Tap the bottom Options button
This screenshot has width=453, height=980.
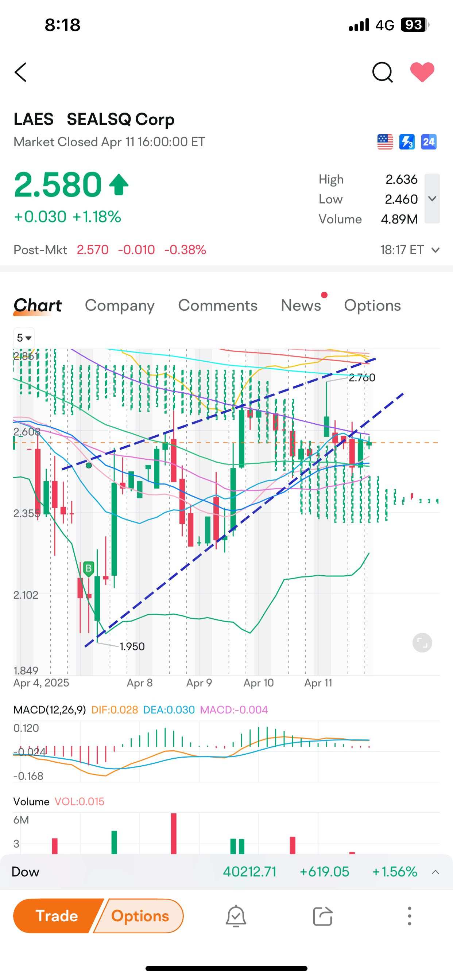140,916
